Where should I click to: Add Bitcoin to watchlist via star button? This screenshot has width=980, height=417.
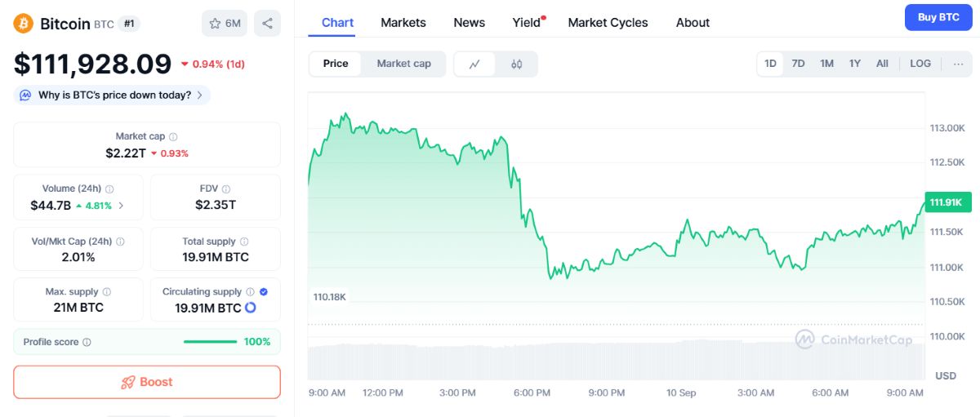[225, 24]
